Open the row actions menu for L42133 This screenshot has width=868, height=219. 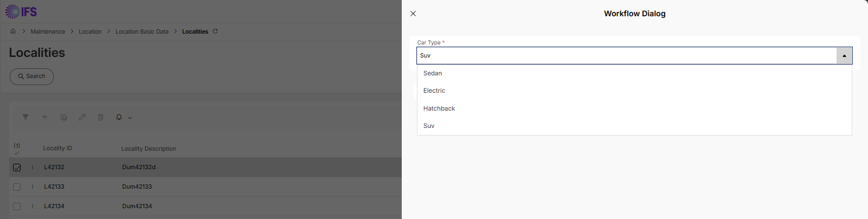(x=33, y=187)
